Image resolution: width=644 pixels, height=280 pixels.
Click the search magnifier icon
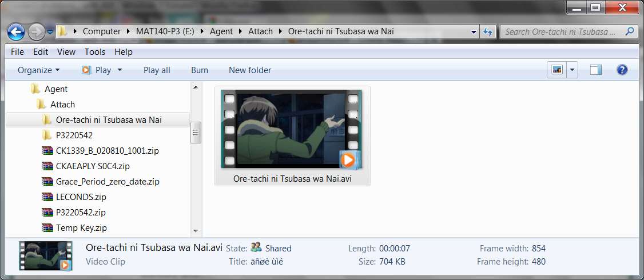tap(630, 31)
